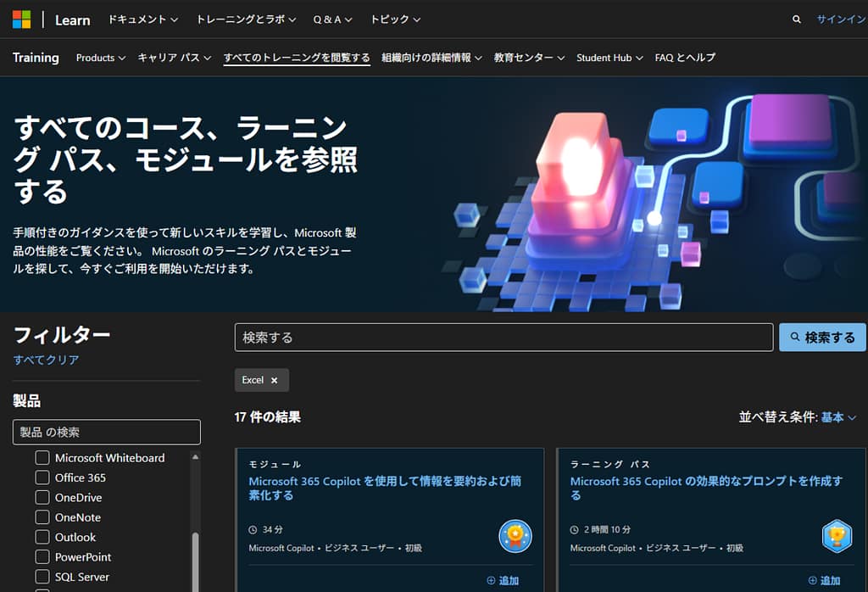Image resolution: width=868 pixels, height=592 pixels.
Task: Click the clock icon beside 34 分
Action: 253,529
